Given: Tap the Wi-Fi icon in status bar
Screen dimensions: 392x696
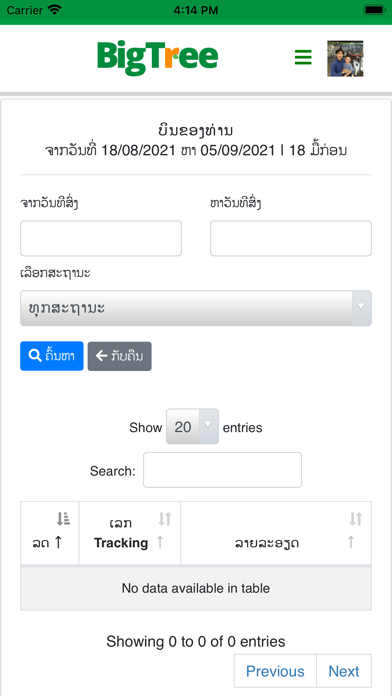Looking at the screenshot, I should click(55, 10).
